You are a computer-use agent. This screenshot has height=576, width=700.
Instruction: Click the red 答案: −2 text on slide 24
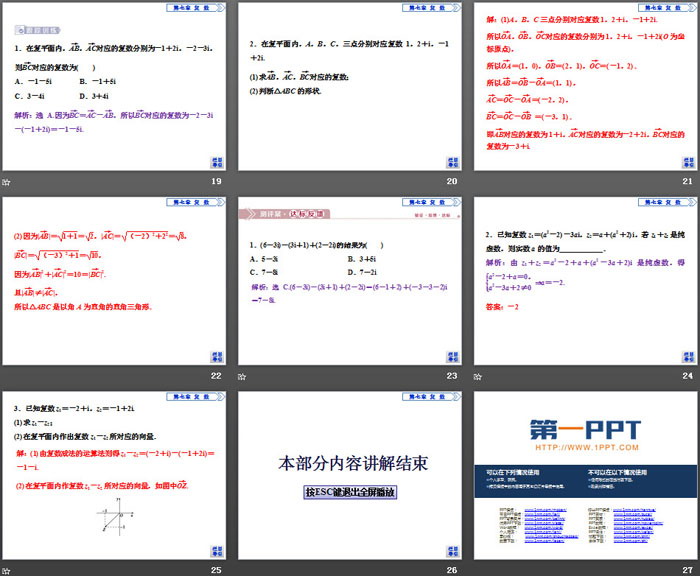502,307
